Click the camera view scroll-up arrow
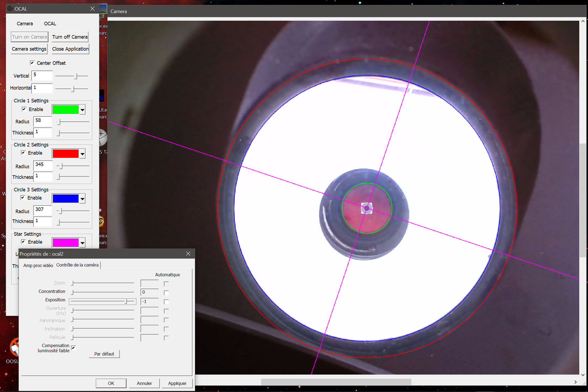 click(x=583, y=22)
